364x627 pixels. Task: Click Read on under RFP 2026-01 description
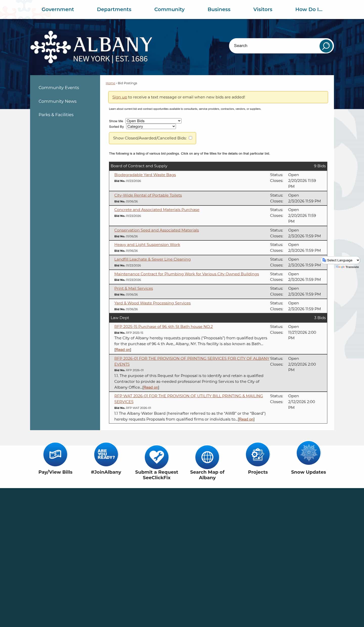(x=151, y=387)
